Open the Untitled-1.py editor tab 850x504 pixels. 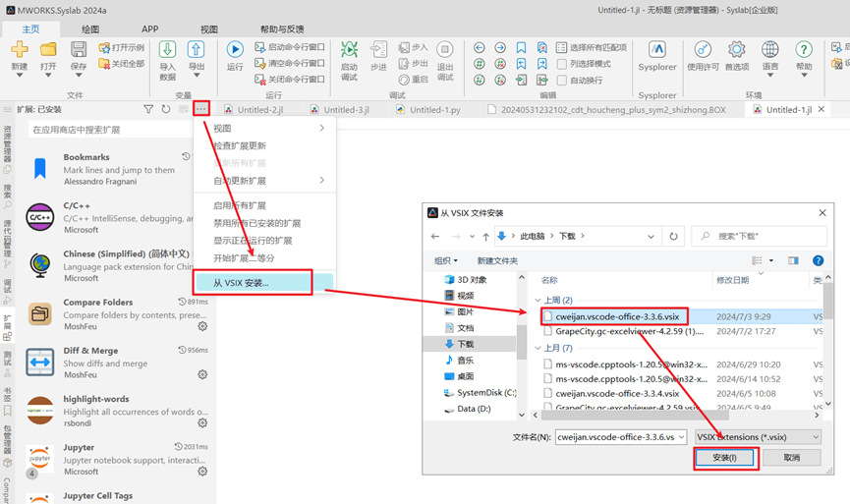pyautogui.click(x=428, y=109)
